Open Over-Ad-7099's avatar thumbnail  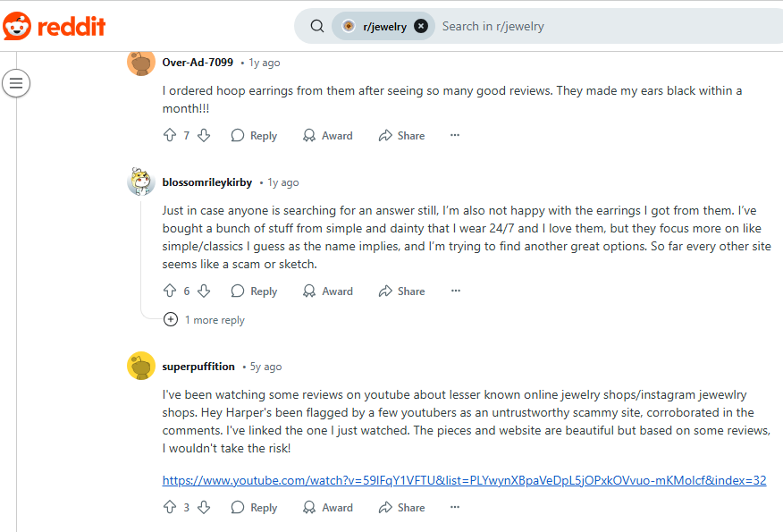coord(141,63)
